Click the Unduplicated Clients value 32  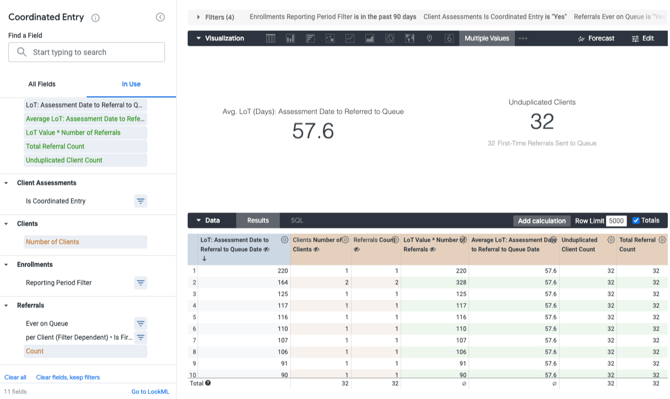click(x=542, y=121)
